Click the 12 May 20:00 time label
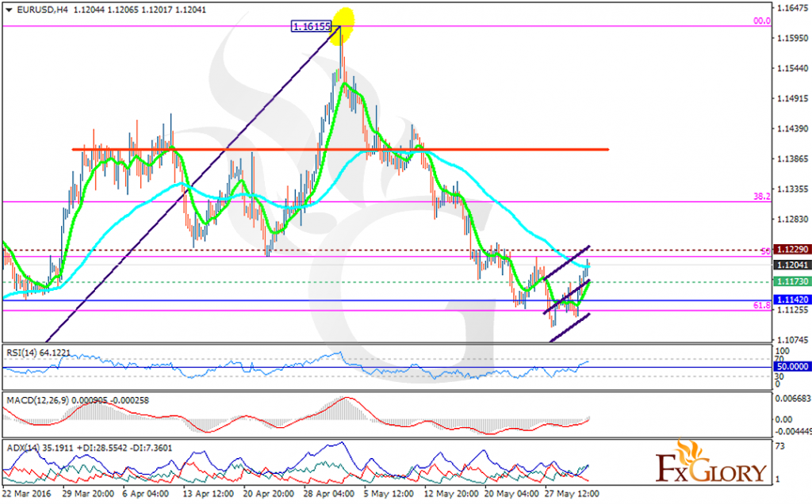 coord(450,494)
